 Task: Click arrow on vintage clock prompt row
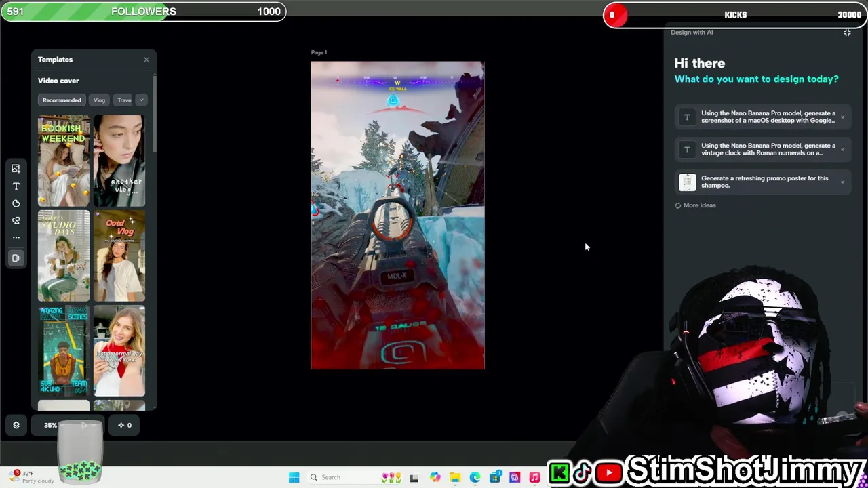(842, 149)
